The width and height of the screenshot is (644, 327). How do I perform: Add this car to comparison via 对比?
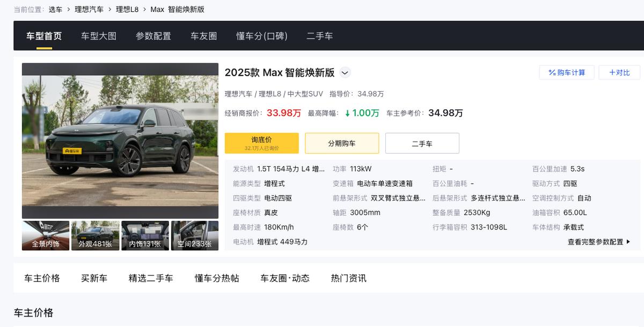(620, 72)
